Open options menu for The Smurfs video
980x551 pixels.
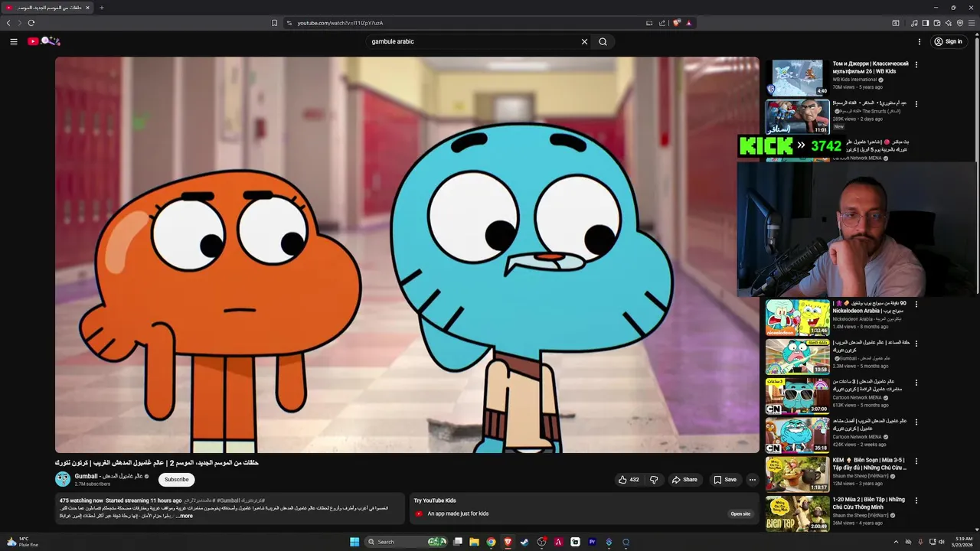point(916,103)
